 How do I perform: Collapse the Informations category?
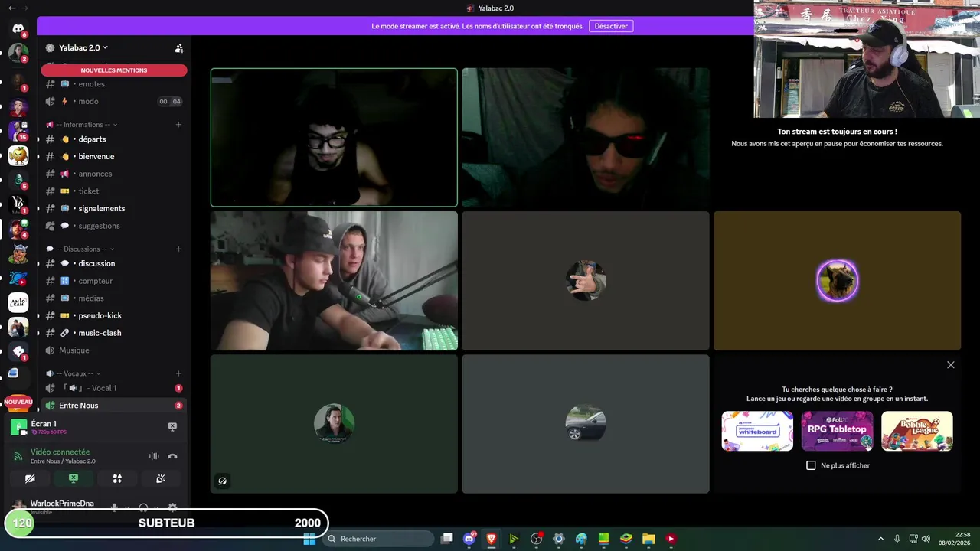pos(82,125)
